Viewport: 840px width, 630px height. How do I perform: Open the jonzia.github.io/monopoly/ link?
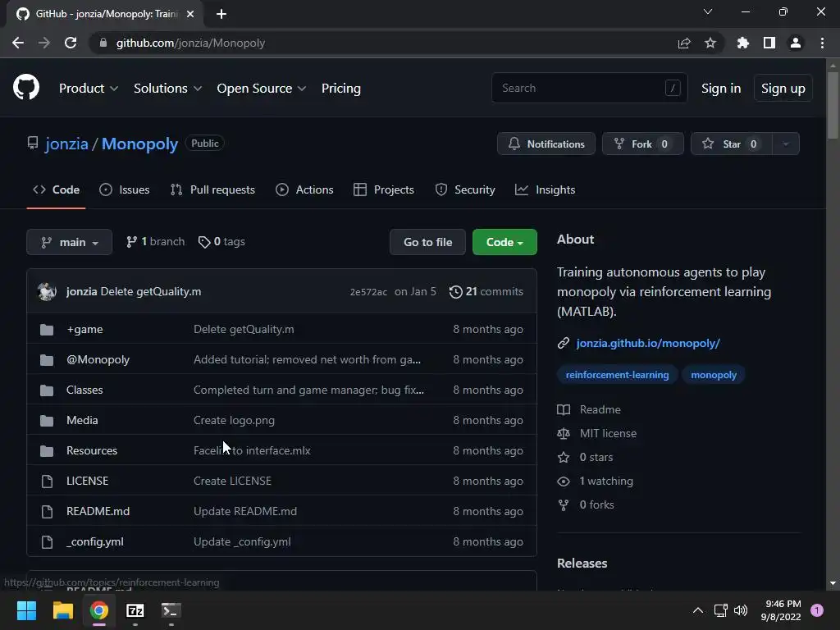pyautogui.click(x=648, y=344)
